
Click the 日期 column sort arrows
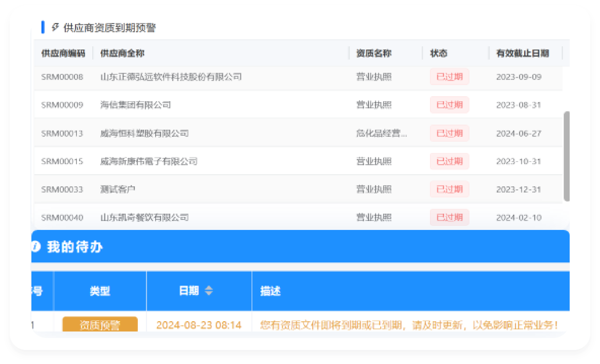209,291
